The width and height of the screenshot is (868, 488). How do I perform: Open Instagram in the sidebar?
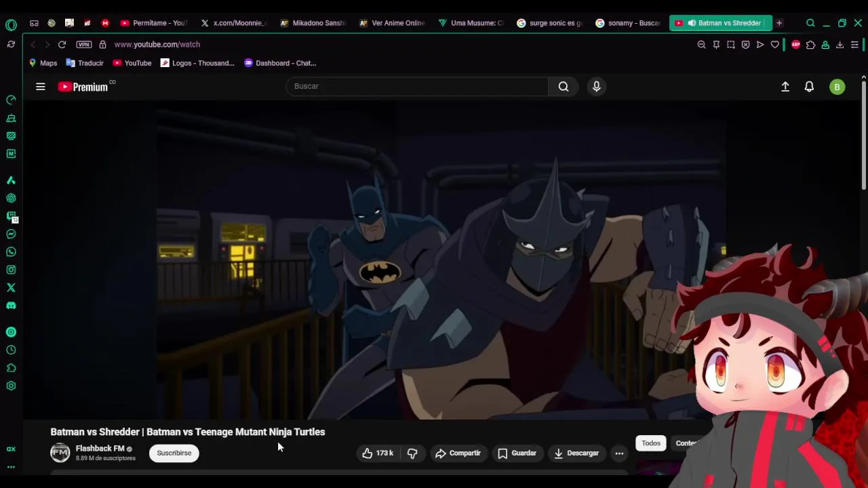[11, 270]
